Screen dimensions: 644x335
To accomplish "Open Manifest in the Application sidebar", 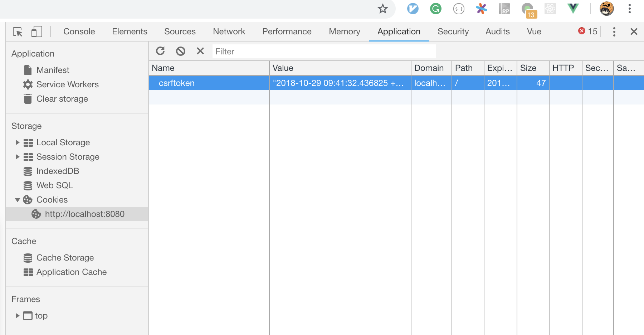I will click(53, 70).
